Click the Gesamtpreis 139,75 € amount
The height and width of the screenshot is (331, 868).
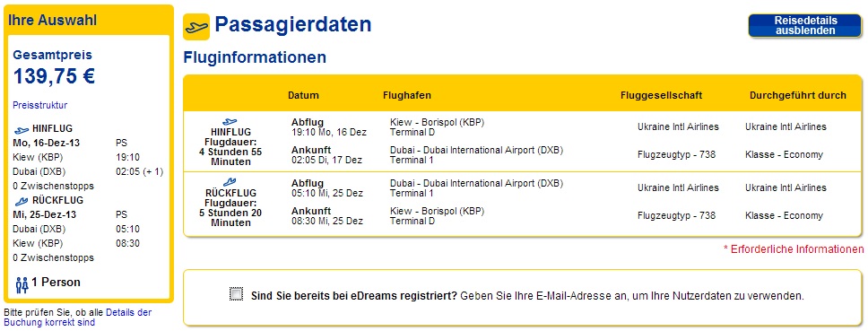point(54,76)
